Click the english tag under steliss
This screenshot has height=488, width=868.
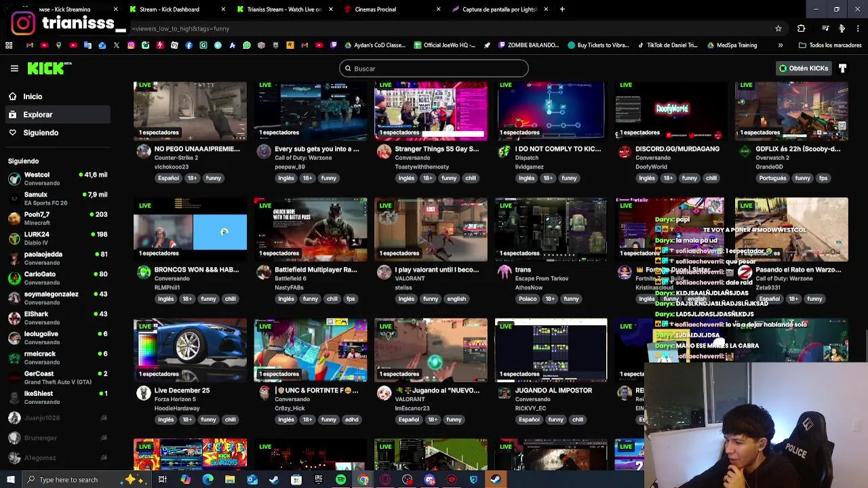tap(456, 299)
